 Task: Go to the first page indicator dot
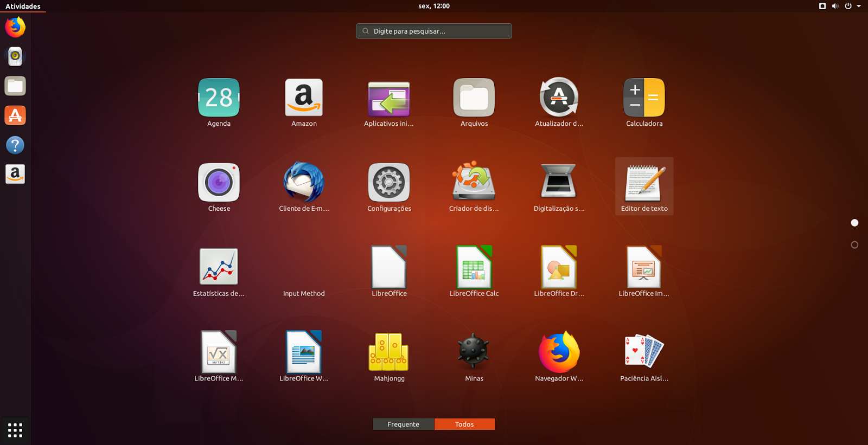click(x=854, y=223)
